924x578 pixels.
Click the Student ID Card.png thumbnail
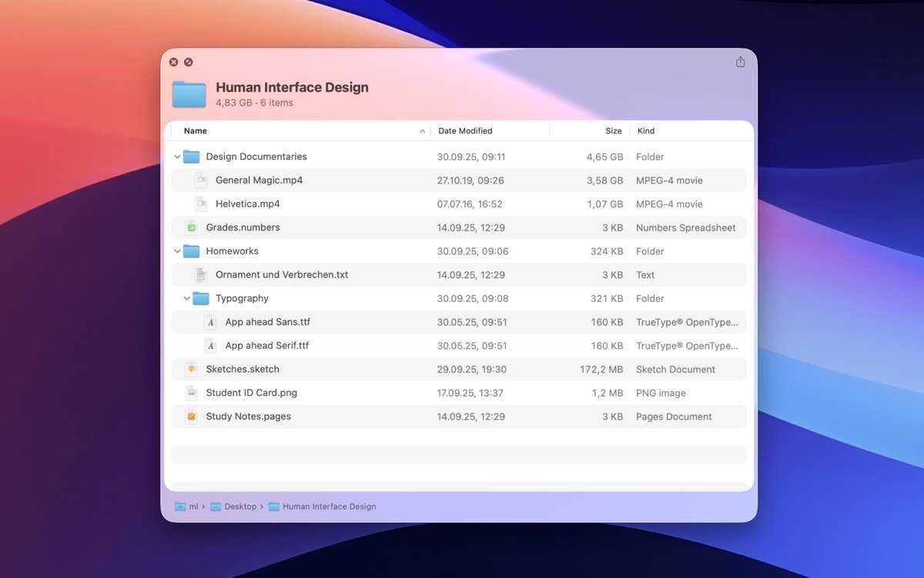[x=190, y=393]
